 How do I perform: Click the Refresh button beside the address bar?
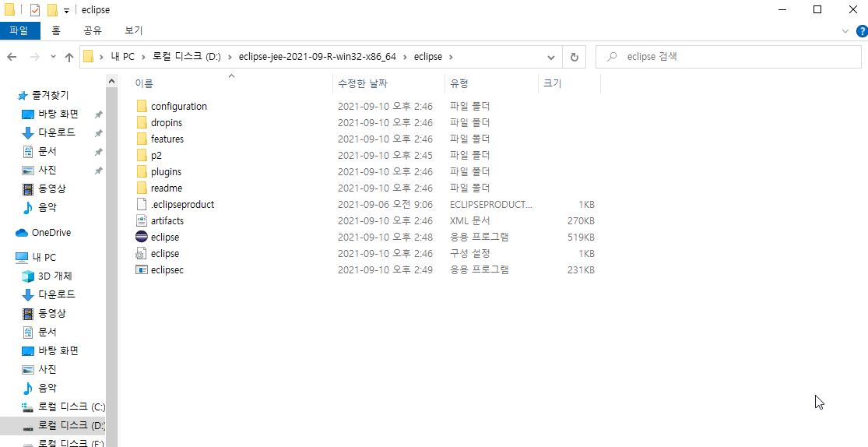click(574, 57)
